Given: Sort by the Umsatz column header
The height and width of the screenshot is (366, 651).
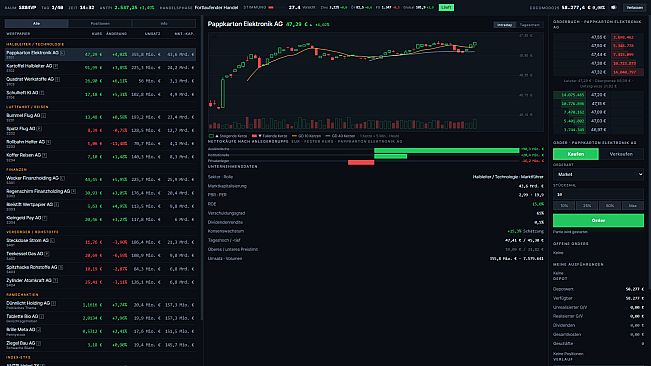Looking at the screenshot, I should pyautogui.click(x=152, y=34).
